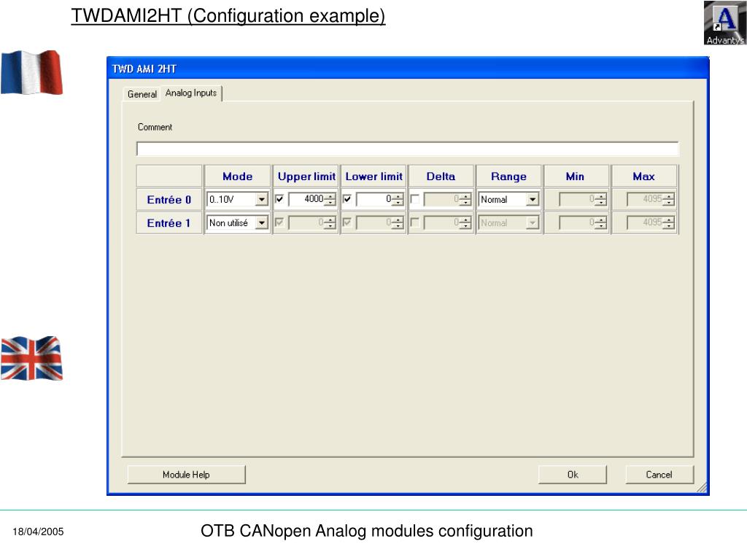Open the Entrée 1 Range dropdown
The height and width of the screenshot is (560, 747).
532,223
